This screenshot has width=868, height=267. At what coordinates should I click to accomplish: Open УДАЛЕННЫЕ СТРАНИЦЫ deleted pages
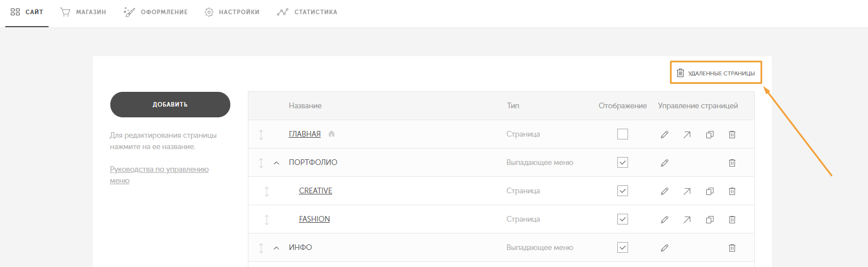coord(716,73)
